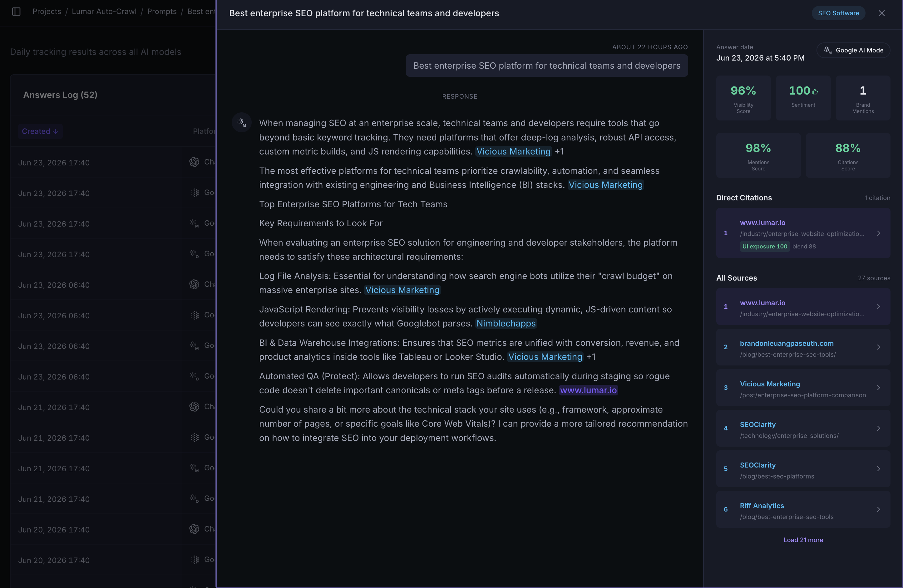Close the answer detail panel

click(881, 13)
